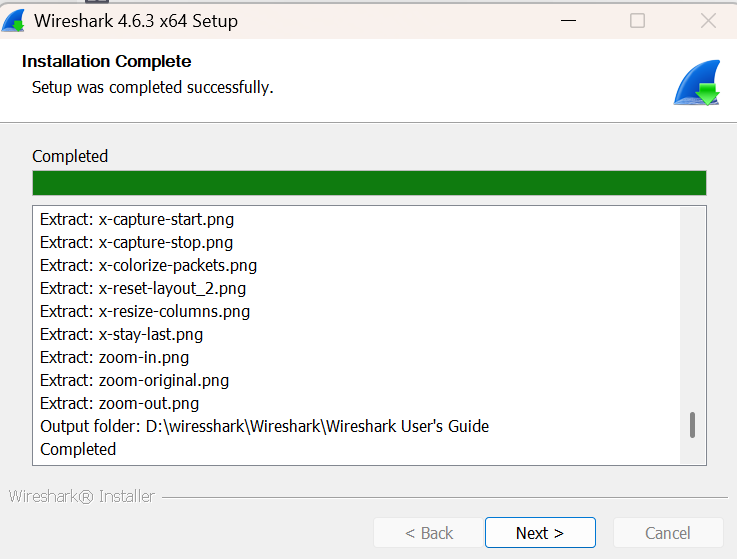Select log line 'Extract: x-reset-layout_2.png'
The image size is (737, 559).
[x=143, y=289]
